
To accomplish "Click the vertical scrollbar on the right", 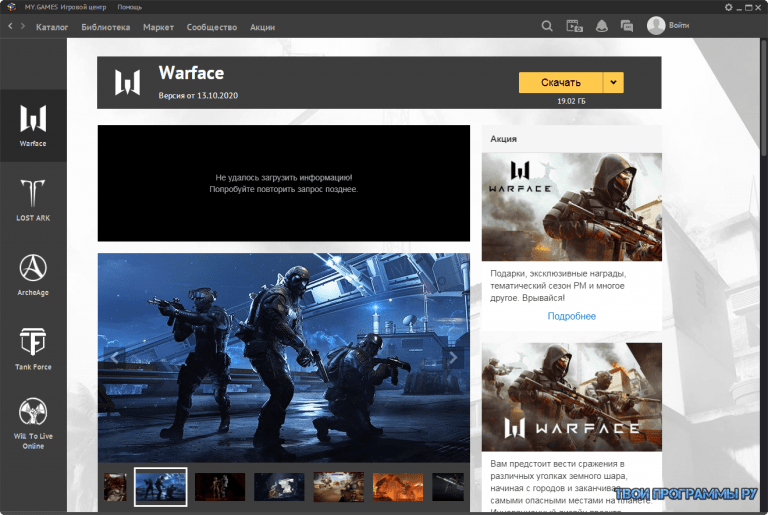I will coord(765,98).
